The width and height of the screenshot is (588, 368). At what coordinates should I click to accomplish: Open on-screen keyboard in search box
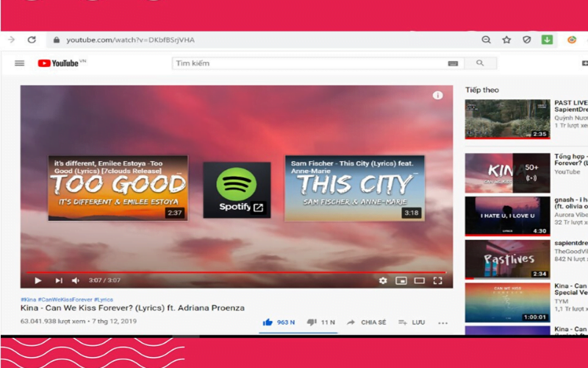coord(453,63)
